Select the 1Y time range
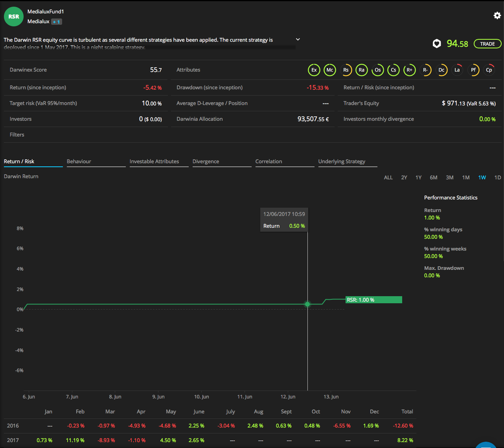 [x=419, y=177]
